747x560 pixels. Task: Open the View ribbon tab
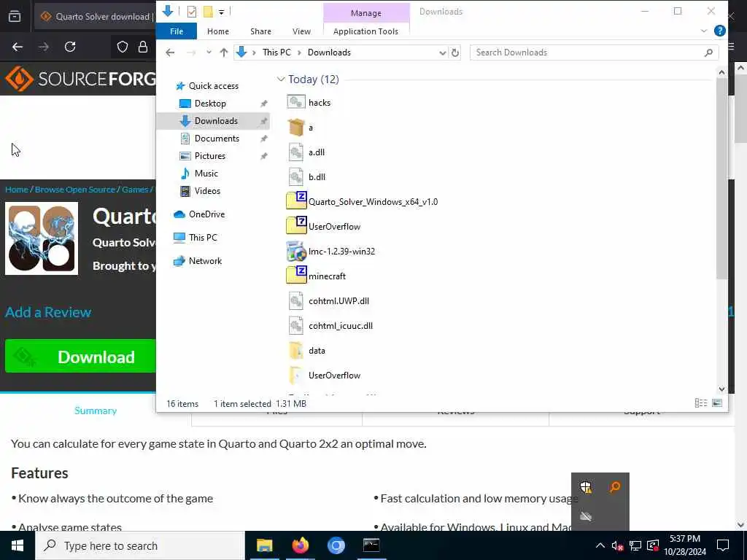[301, 31]
